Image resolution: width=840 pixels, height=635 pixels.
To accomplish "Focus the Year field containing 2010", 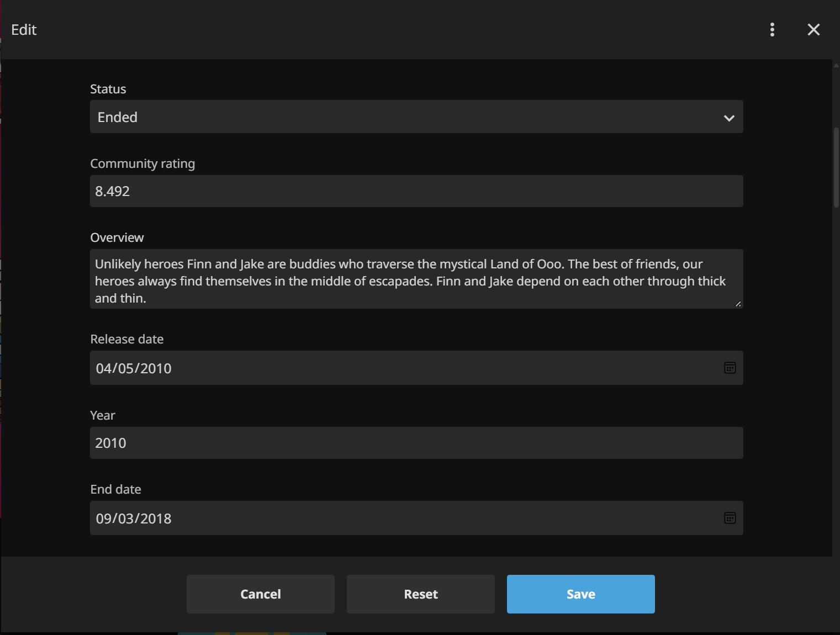I will tap(416, 443).
